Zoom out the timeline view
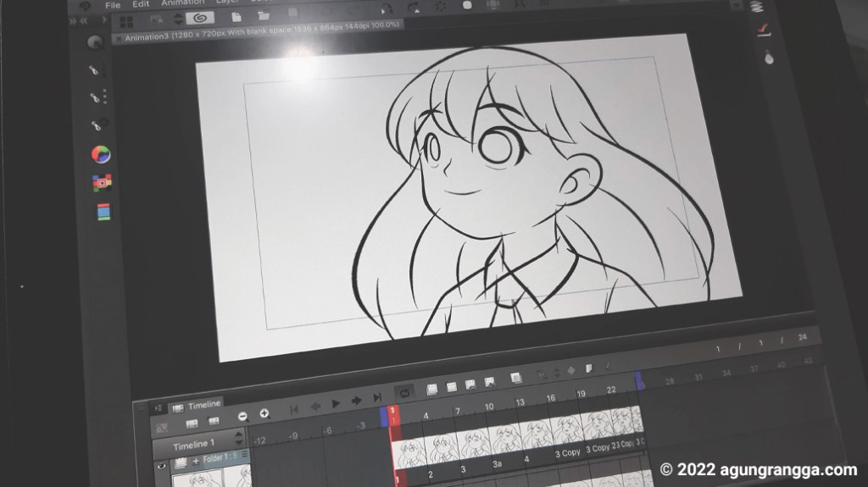The width and height of the screenshot is (868, 487). point(242,415)
